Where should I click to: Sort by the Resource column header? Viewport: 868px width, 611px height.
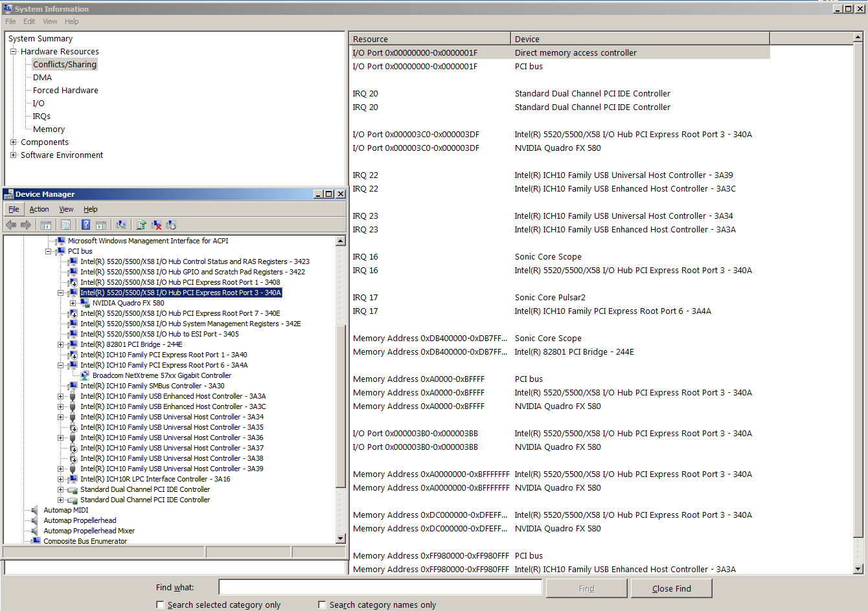(x=430, y=39)
